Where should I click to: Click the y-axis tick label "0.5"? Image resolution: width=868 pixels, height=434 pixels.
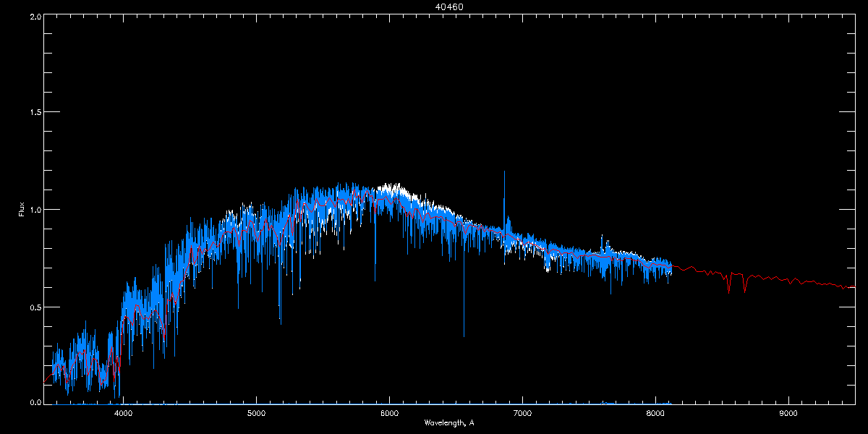[x=34, y=306]
